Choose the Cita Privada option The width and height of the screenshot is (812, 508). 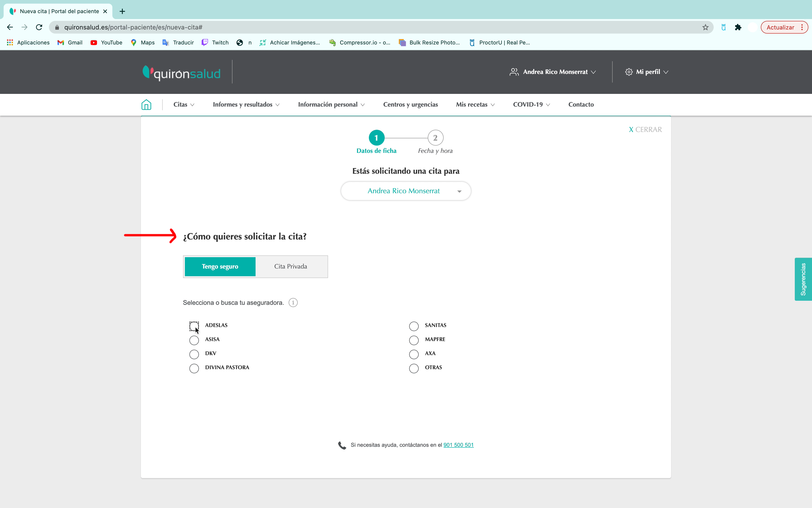(x=291, y=266)
